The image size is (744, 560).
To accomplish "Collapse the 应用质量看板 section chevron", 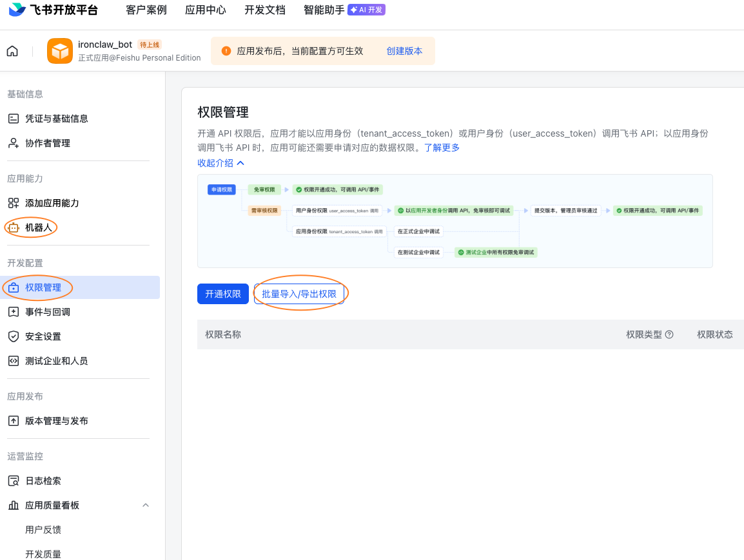I will (x=146, y=505).
